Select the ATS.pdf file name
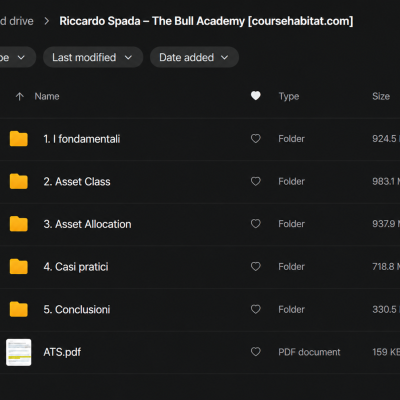This screenshot has height=400, width=400. click(62, 352)
